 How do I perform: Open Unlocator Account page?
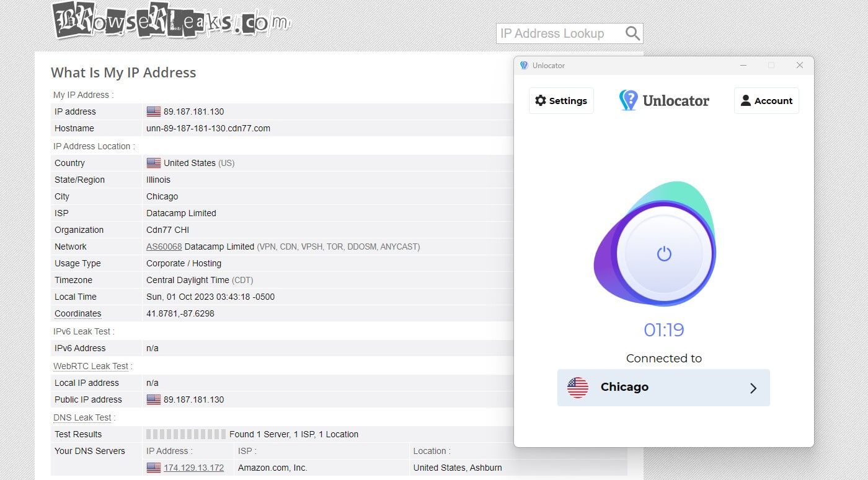point(766,100)
